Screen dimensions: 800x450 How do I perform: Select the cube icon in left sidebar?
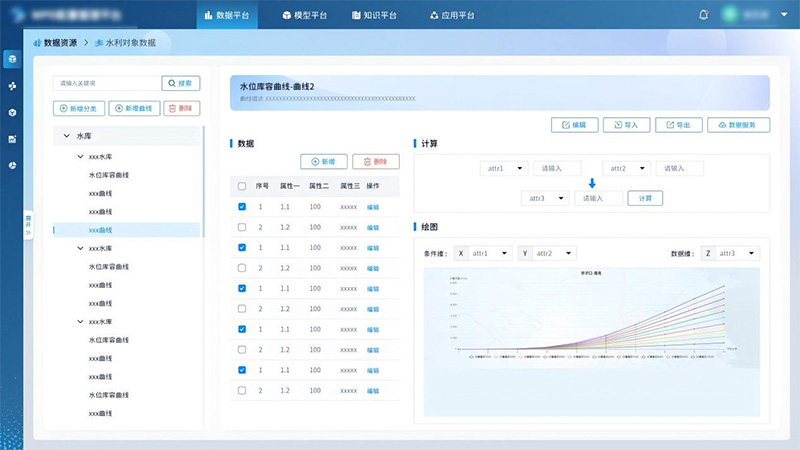point(12,59)
